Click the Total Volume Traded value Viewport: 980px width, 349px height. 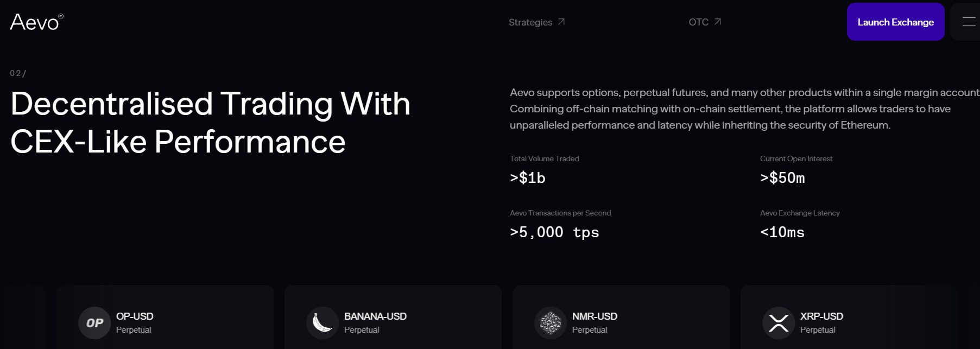pos(528,178)
